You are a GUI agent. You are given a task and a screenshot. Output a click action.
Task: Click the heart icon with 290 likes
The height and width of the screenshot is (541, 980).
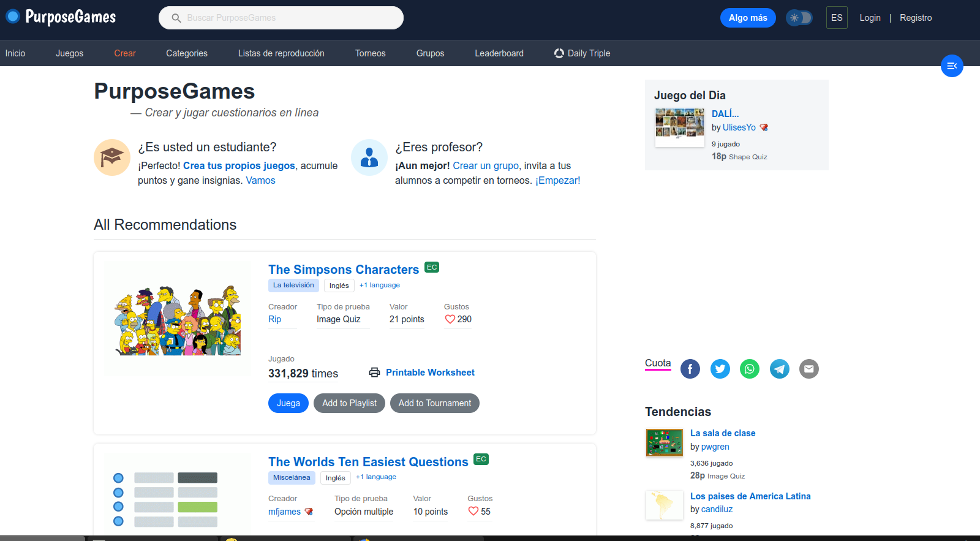(x=450, y=319)
